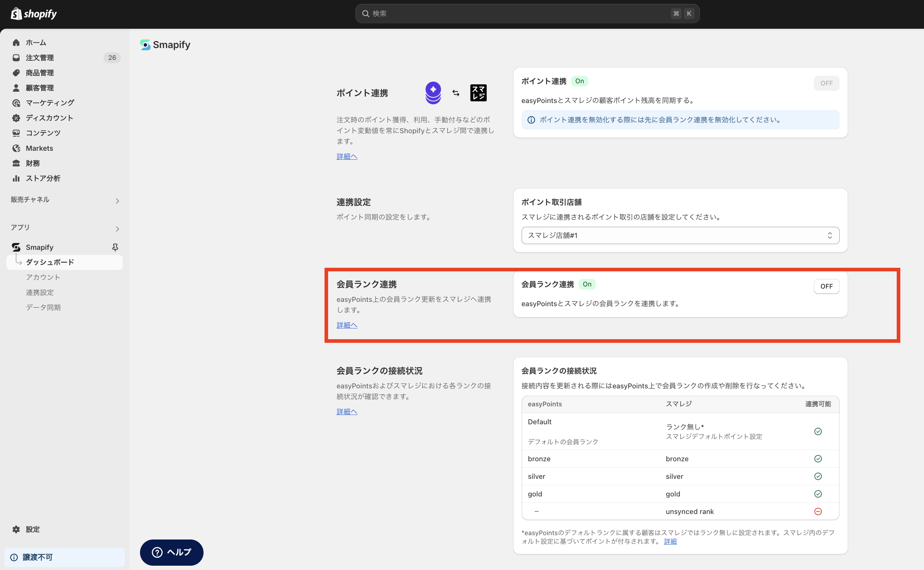Click the green check in the silver row

coord(818,477)
